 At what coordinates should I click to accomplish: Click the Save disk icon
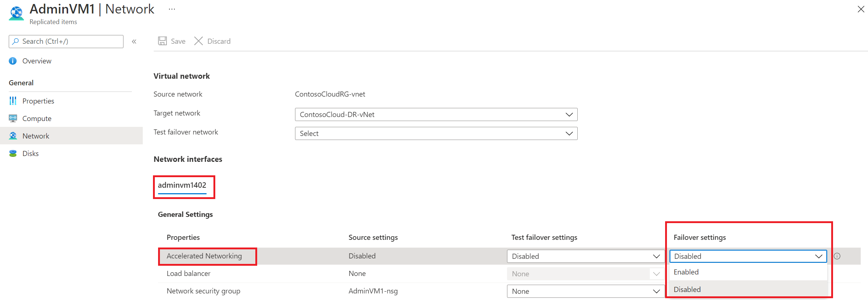tap(162, 41)
